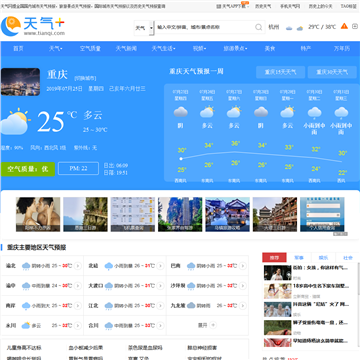This screenshot has width=360, height=360.
Task: Click arrow button in 渝北 row
Action: click(x=78, y=266)
